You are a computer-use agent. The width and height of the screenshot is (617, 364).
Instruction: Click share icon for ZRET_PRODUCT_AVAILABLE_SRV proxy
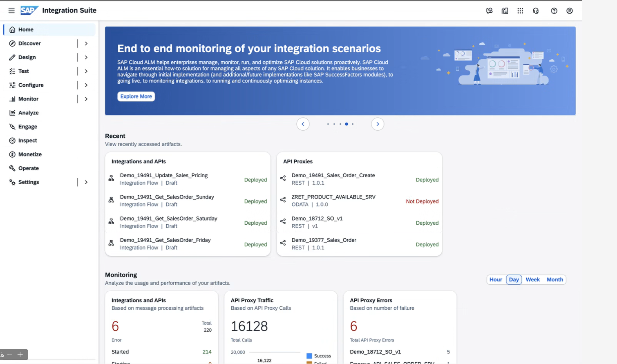tap(283, 199)
